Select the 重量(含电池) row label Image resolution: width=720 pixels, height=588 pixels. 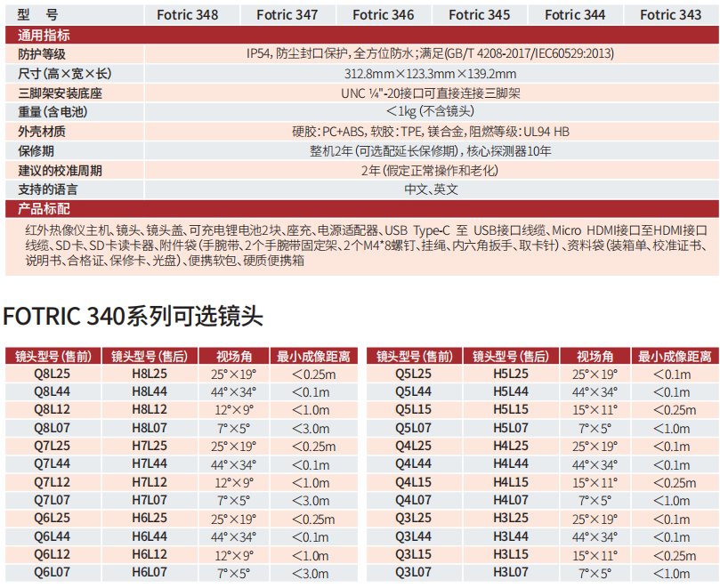[53, 112]
